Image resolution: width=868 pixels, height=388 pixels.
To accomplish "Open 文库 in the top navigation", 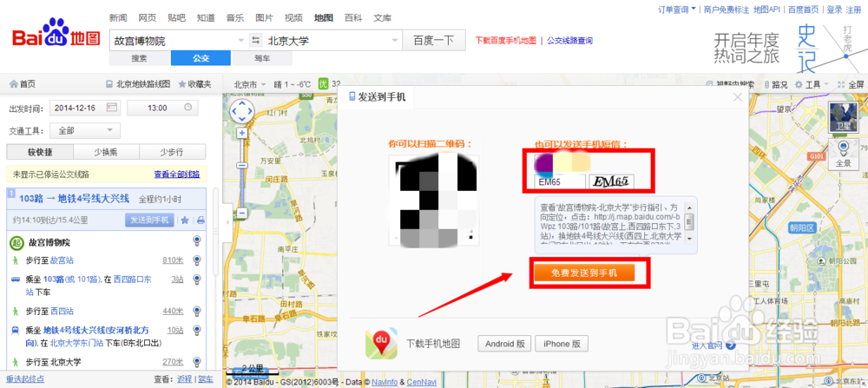I will tap(382, 17).
